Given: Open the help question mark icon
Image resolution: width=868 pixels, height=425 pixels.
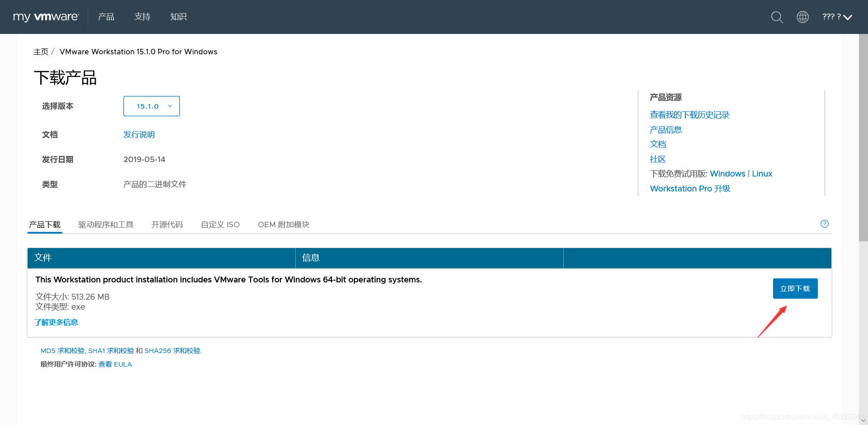Looking at the screenshot, I should pyautogui.click(x=825, y=224).
